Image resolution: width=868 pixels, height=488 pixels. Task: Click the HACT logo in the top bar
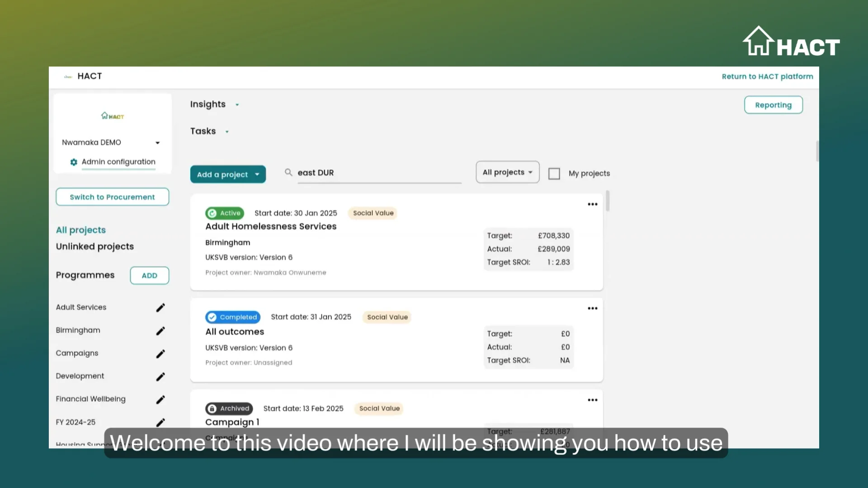pos(83,76)
